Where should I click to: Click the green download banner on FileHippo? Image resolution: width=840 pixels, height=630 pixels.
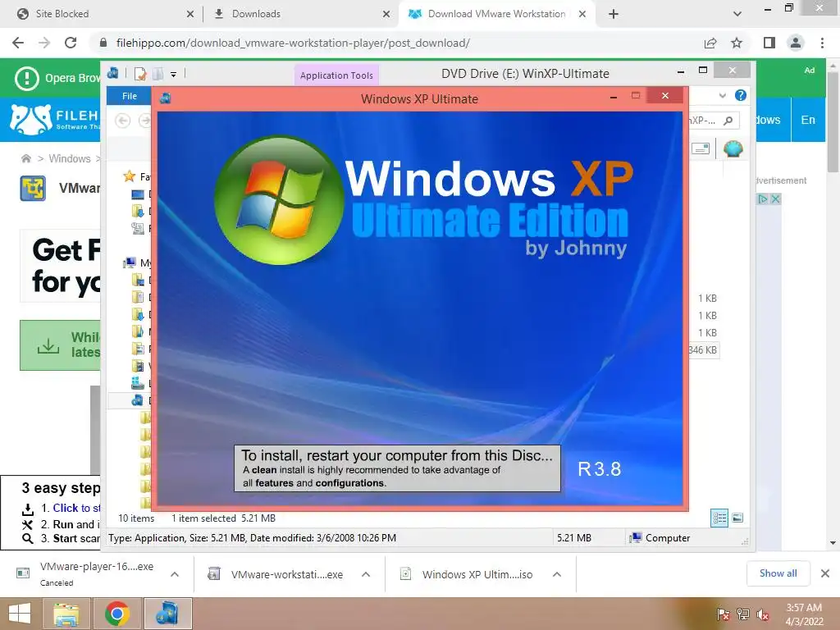pos(60,345)
